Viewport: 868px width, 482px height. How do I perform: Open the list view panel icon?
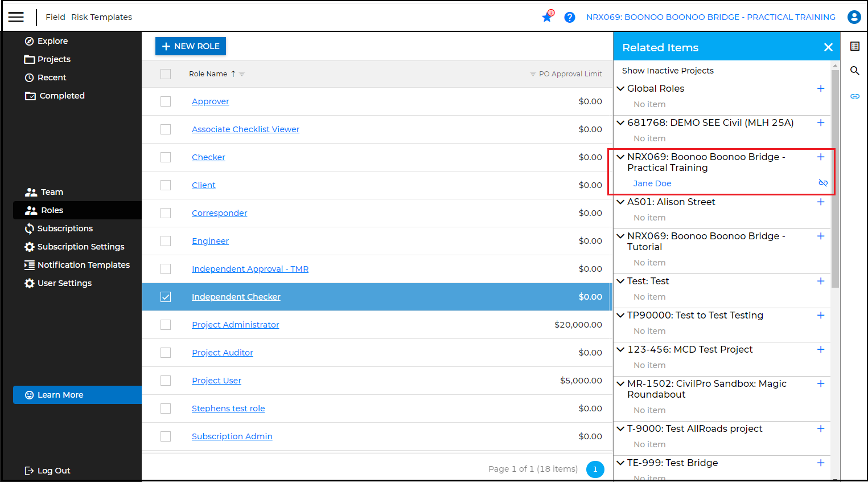(854, 46)
